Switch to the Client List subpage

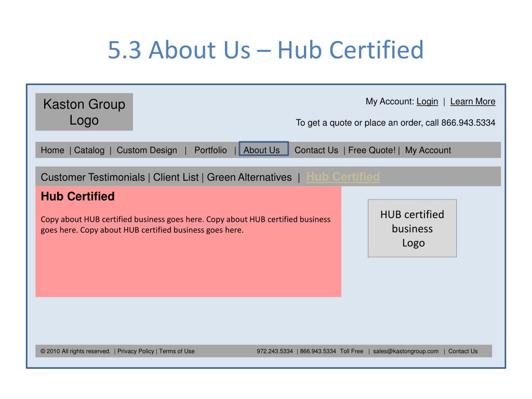click(x=176, y=177)
